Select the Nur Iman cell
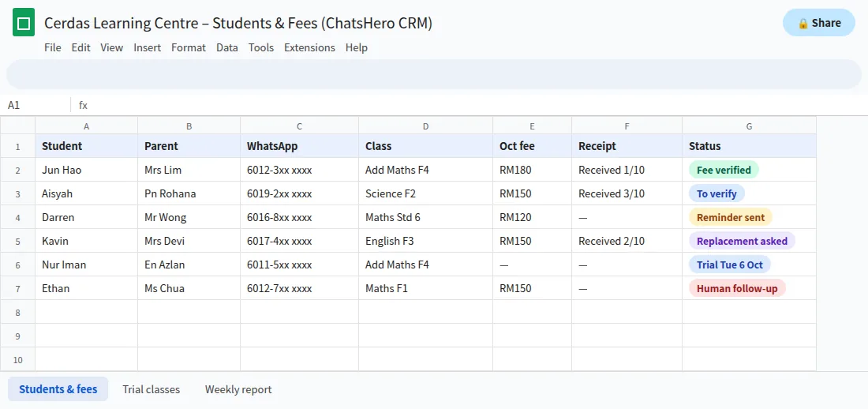The image size is (868, 409). pos(86,265)
